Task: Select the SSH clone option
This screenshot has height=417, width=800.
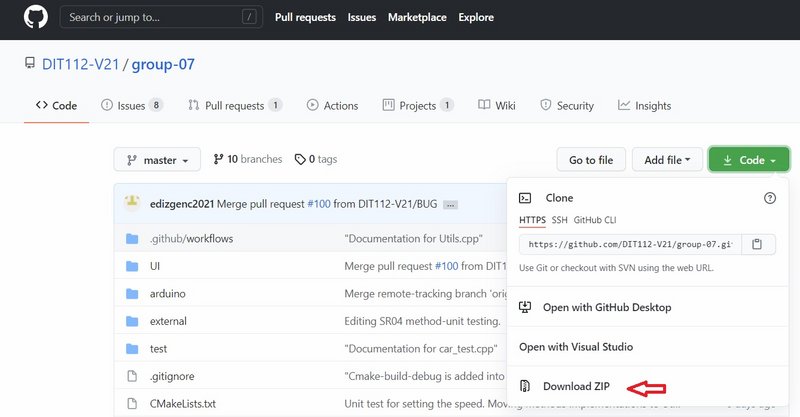Action: [559, 220]
